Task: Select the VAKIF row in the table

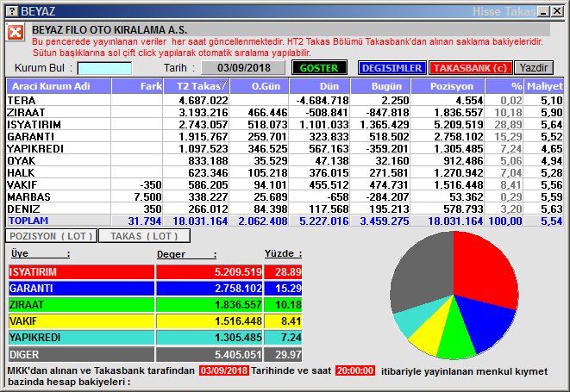Action: 285,184
